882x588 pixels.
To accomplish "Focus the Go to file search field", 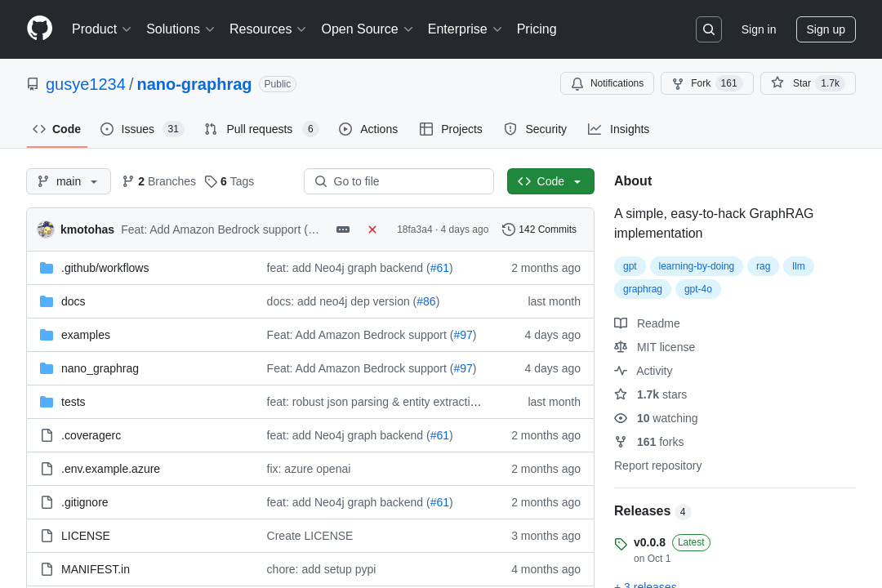I will click(399, 181).
